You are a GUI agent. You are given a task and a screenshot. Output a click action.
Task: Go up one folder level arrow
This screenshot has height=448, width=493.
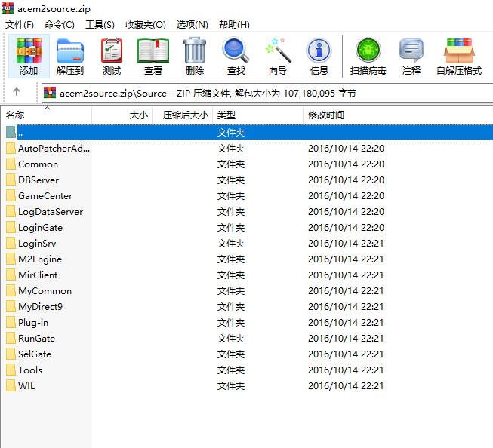click(17, 93)
